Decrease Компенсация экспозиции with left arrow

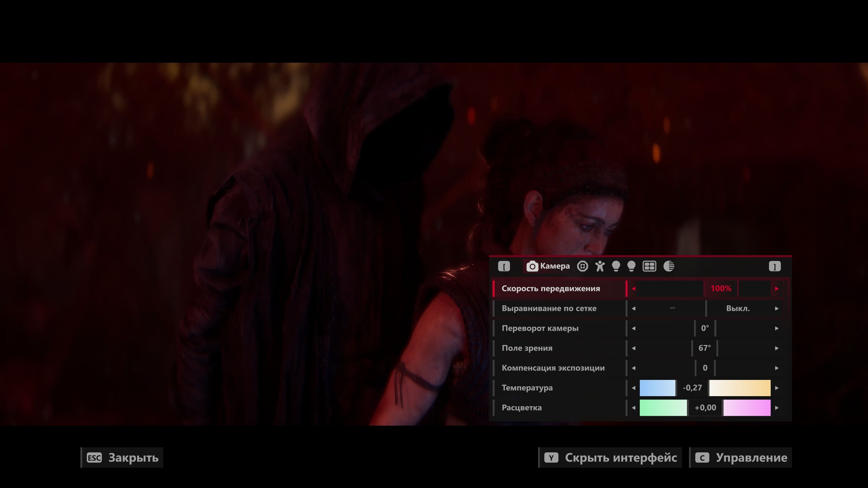(x=633, y=368)
